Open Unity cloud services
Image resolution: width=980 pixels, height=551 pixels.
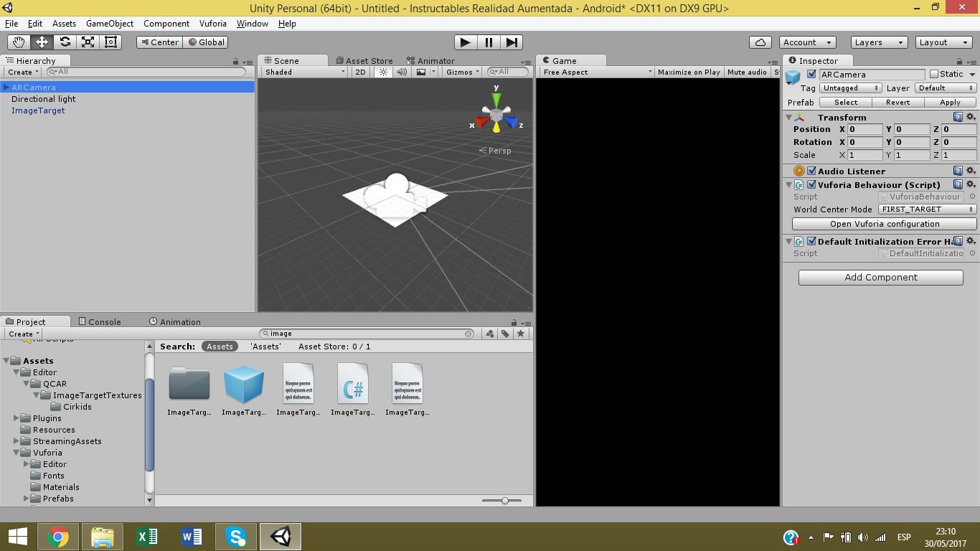(x=760, y=42)
